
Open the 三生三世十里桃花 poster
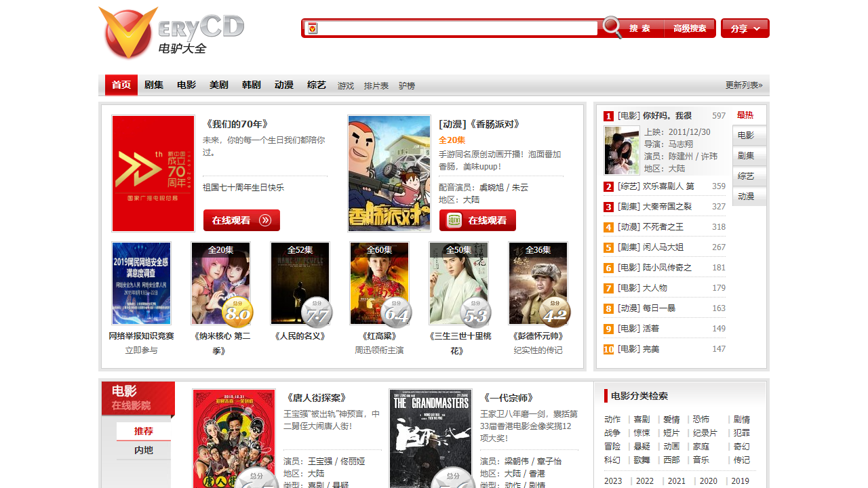pos(459,283)
